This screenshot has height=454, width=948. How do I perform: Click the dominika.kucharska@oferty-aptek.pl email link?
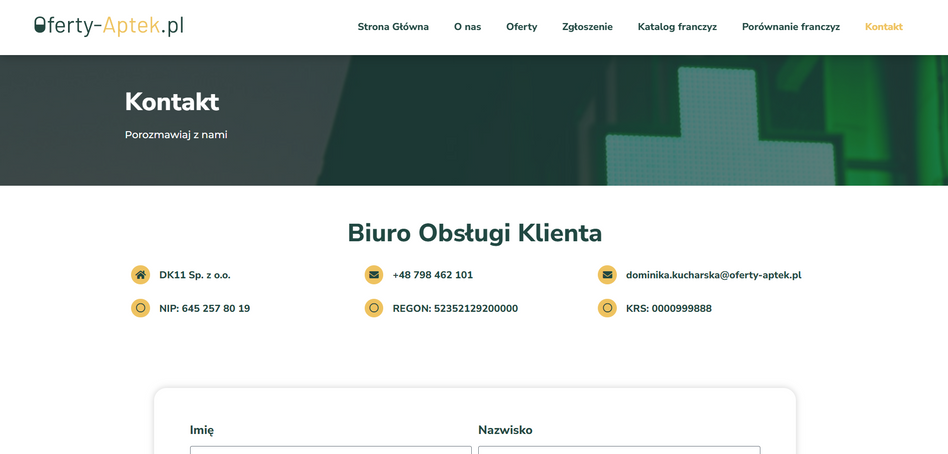coord(713,275)
